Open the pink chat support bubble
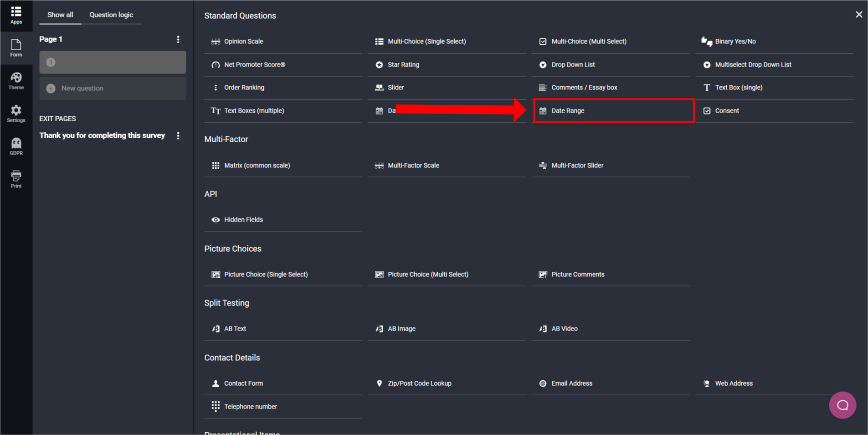 842,405
